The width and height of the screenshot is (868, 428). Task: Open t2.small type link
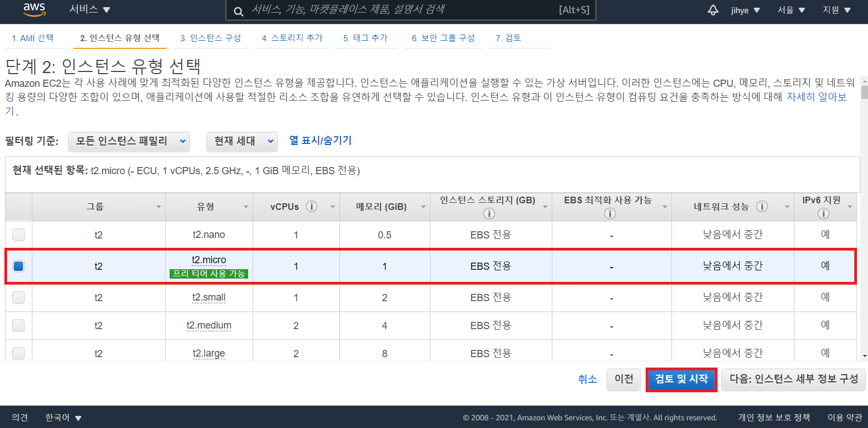point(209,297)
